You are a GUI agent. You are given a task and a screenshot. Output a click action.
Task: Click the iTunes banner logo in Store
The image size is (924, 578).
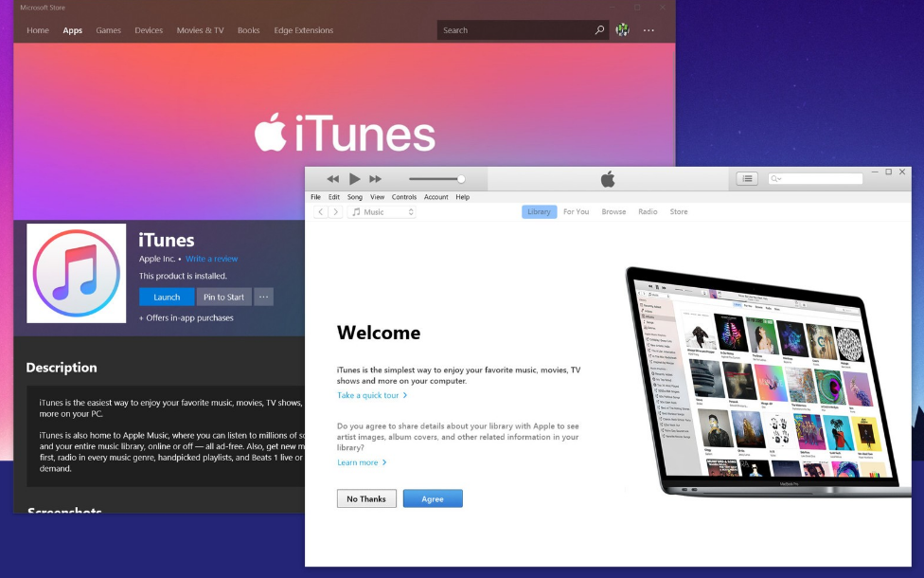(345, 133)
